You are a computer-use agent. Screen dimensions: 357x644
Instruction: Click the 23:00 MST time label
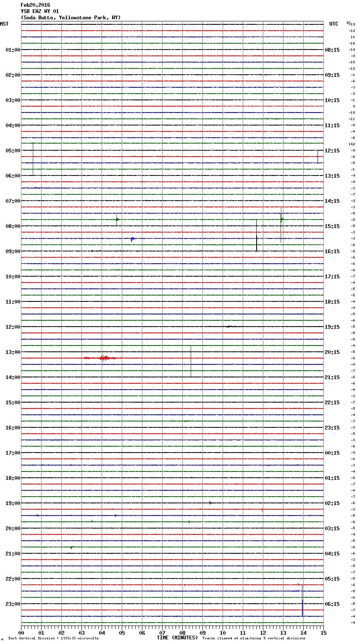pyautogui.click(x=13, y=604)
